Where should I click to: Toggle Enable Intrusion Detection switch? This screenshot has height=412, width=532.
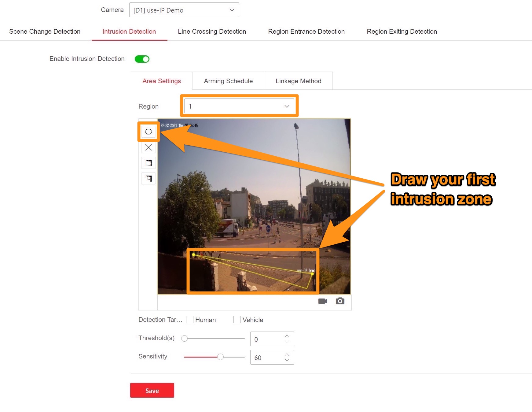point(142,59)
